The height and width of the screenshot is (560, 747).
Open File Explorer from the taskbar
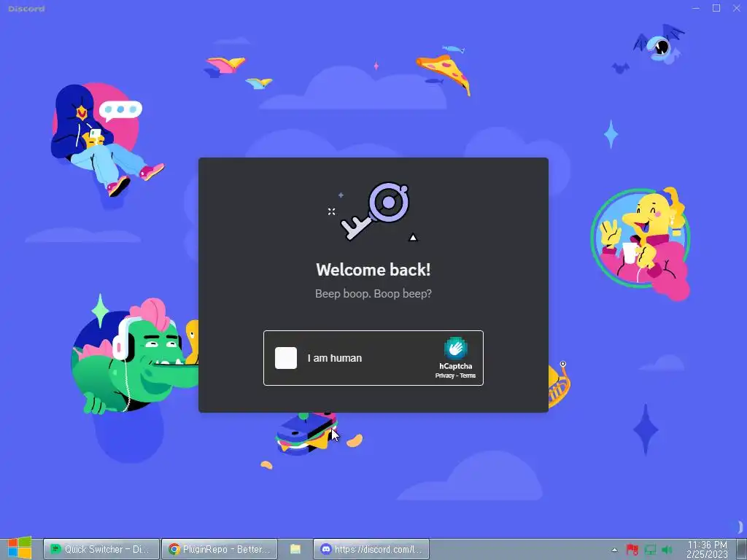tap(295, 549)
